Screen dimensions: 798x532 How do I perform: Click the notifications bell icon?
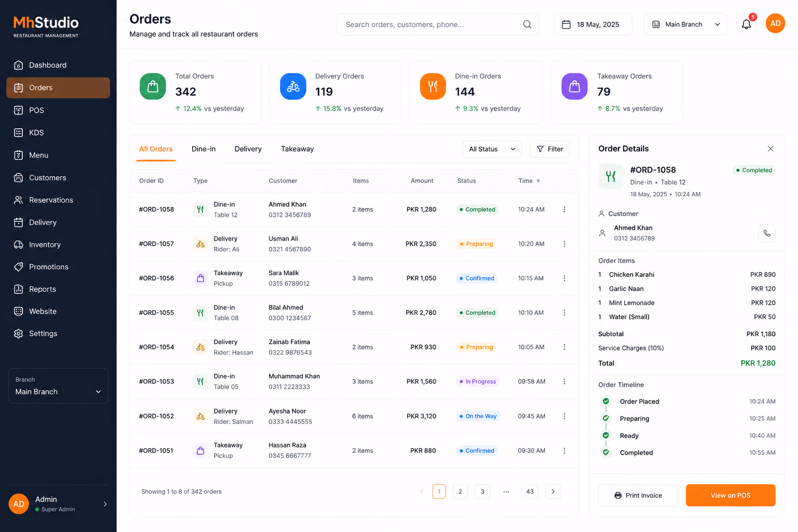[746, 24]
